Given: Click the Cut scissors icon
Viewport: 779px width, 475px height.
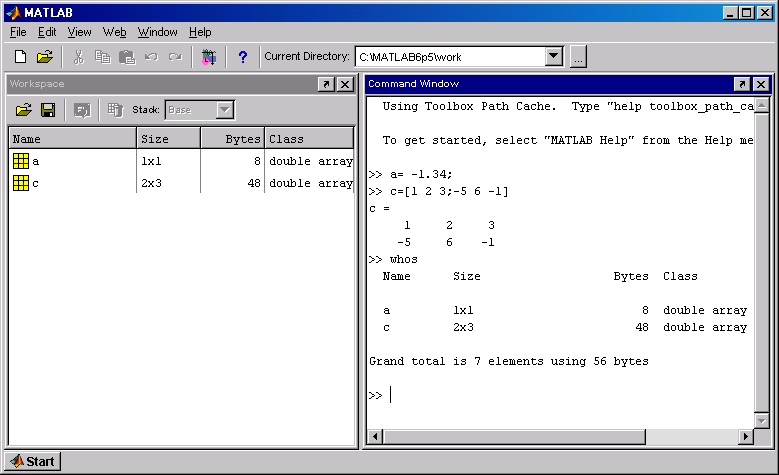Looking at the screenshot, I should [x=78, y=57].
